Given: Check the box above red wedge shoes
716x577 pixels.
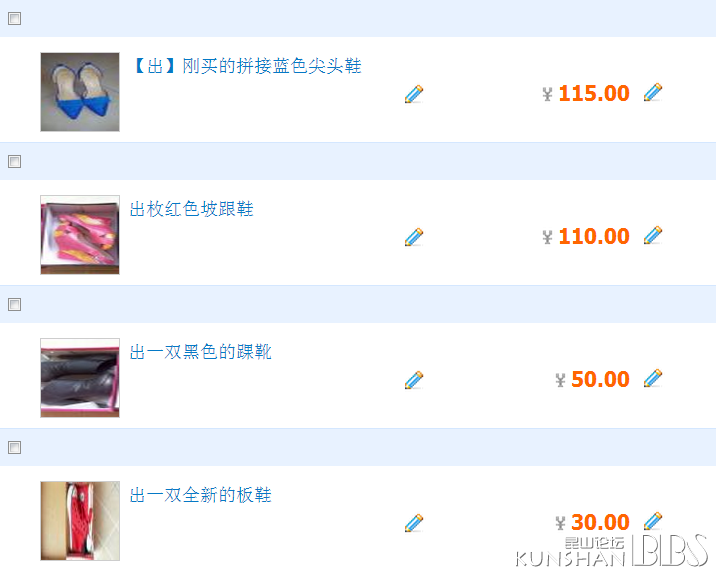Looking at the screenshot, I should point(15,162).
